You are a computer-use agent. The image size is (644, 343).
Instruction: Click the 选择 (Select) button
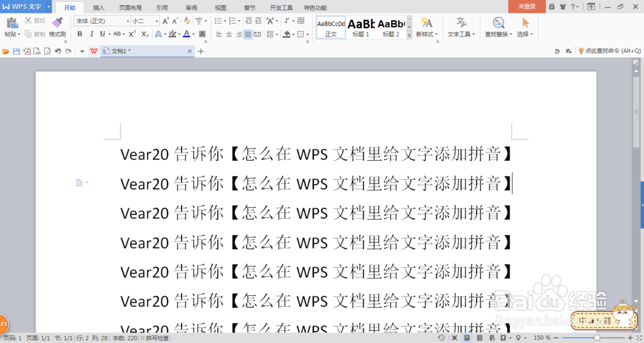click(x=524, y=27)
